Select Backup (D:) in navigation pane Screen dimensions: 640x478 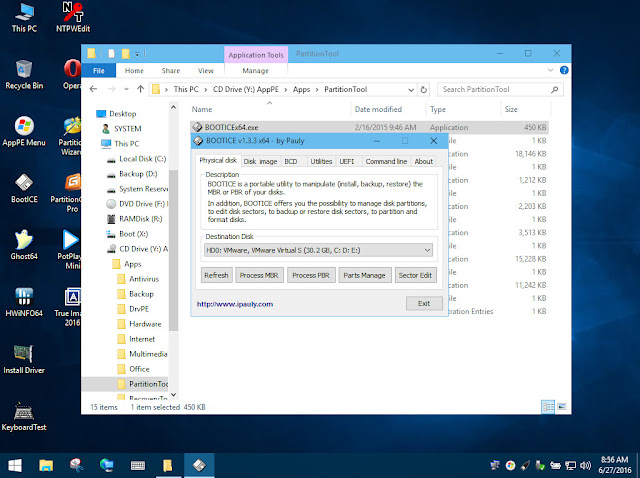[138, 174]
